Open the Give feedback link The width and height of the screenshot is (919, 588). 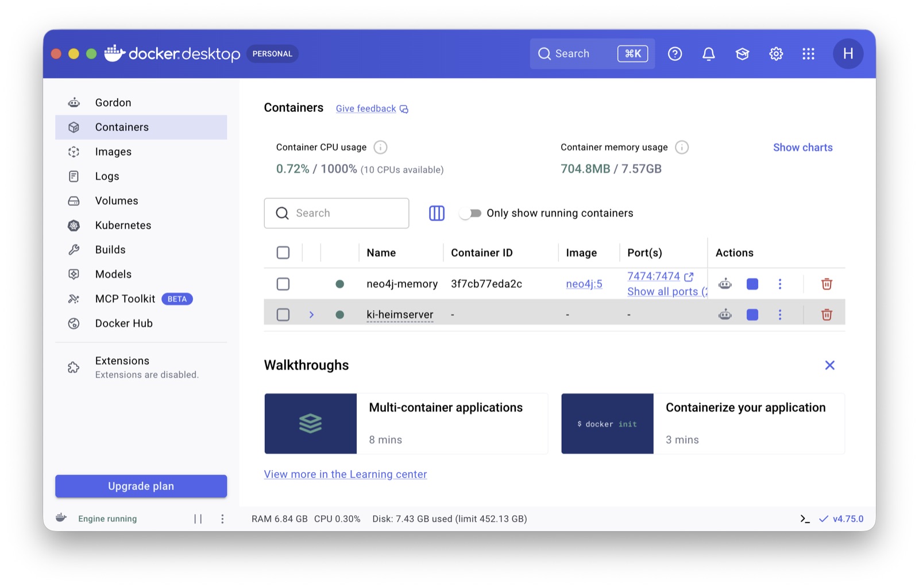(x=366, y=109)
